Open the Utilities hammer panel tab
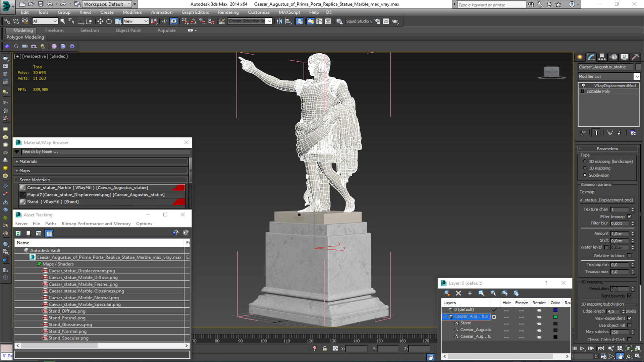Viewport: 644px width, 362px height. click(x=635, y=57)
